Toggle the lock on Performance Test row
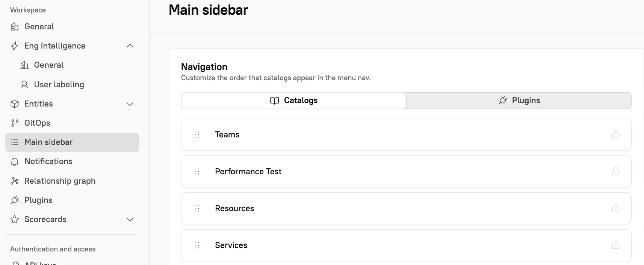Viewport: 644px width, 265px height. click(x=615, y=171)
